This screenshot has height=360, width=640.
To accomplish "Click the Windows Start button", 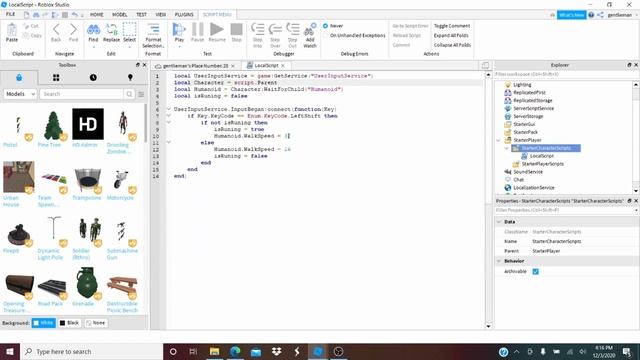I will [10, 351].
